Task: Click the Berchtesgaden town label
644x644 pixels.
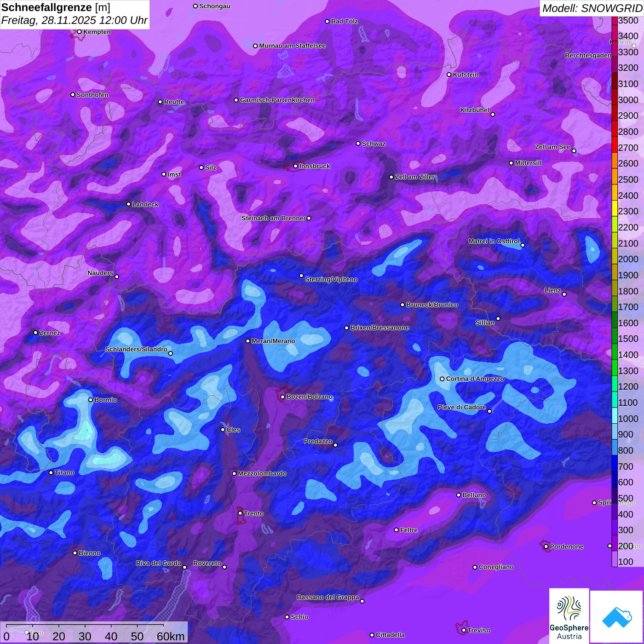Action: 588,55
